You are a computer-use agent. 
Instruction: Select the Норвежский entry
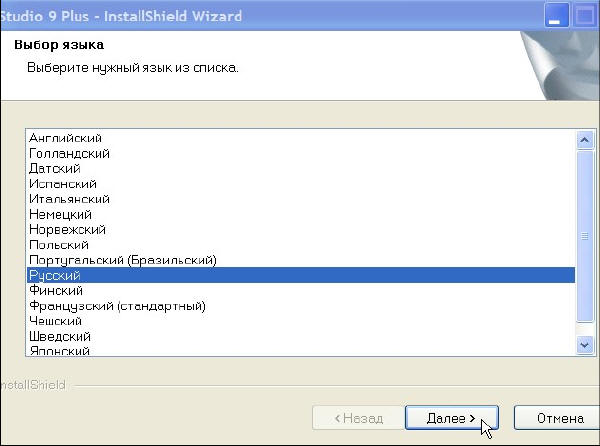point(66,230)
